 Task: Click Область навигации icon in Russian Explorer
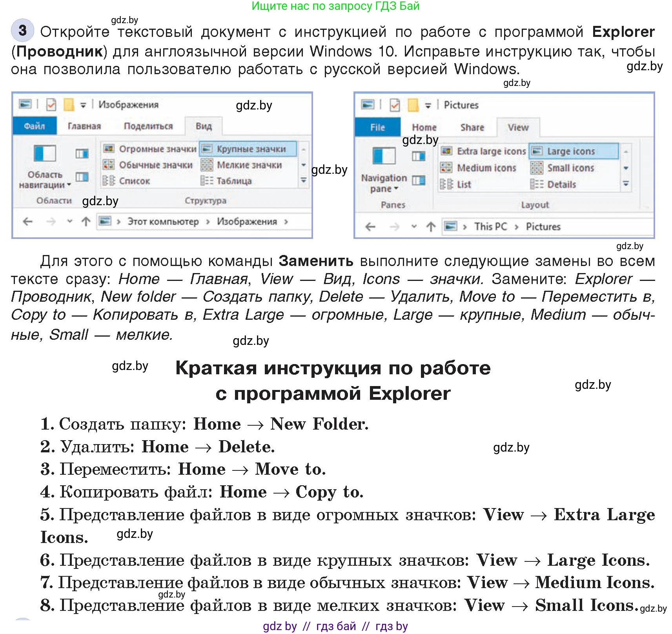click(44, 154)
